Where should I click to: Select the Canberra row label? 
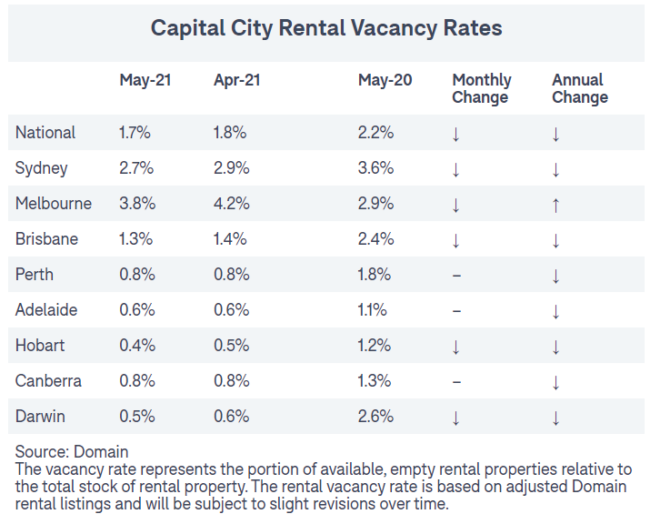49,381
